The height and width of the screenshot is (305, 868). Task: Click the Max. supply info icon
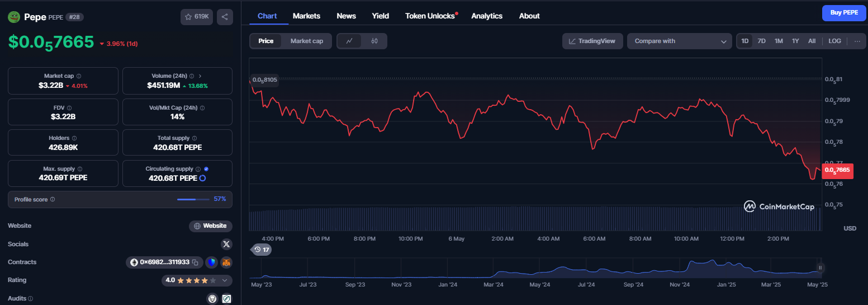(x=80, y=169)
